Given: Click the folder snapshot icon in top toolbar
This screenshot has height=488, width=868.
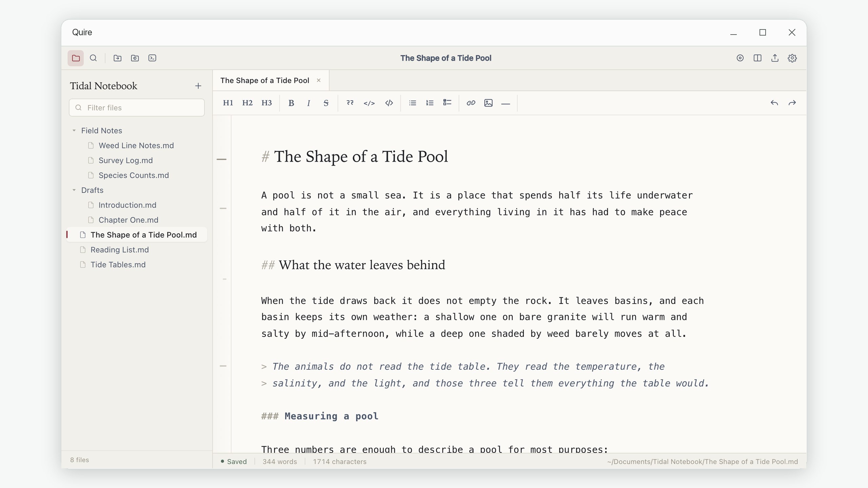Looking at the screenshot, I should click(x=135, y=58).
